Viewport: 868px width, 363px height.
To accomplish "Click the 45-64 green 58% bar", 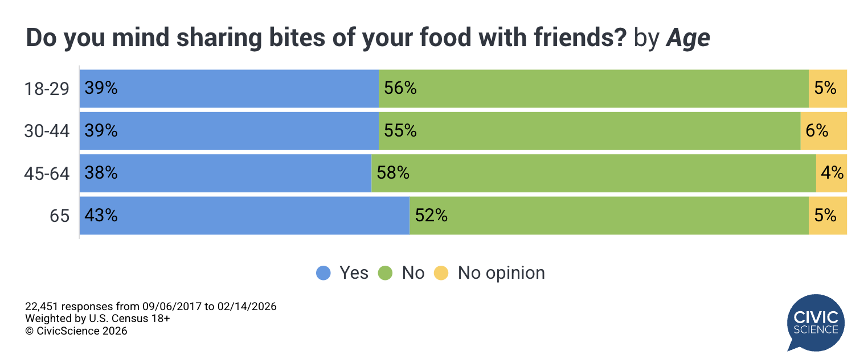I will pos(593,173).
